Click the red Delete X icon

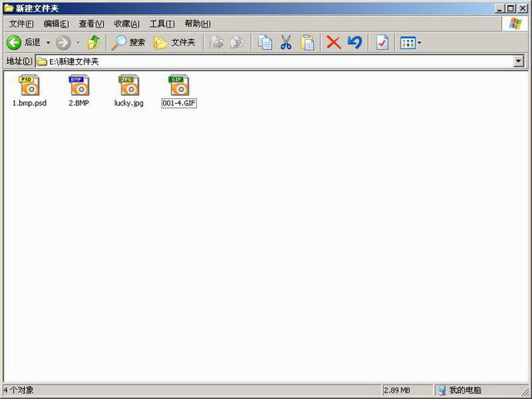[x=333, y=42]
